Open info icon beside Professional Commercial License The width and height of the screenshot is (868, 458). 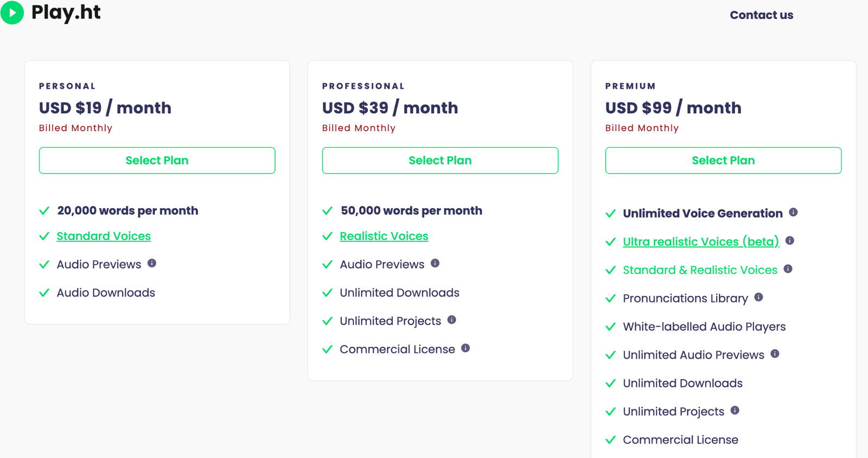point(465,348)
